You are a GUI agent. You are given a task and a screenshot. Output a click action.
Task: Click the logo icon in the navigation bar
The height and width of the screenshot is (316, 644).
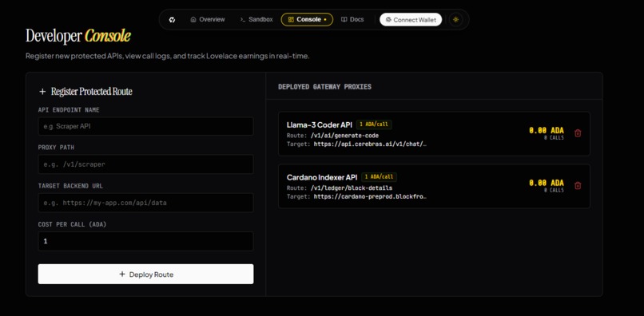pos(172,20)
